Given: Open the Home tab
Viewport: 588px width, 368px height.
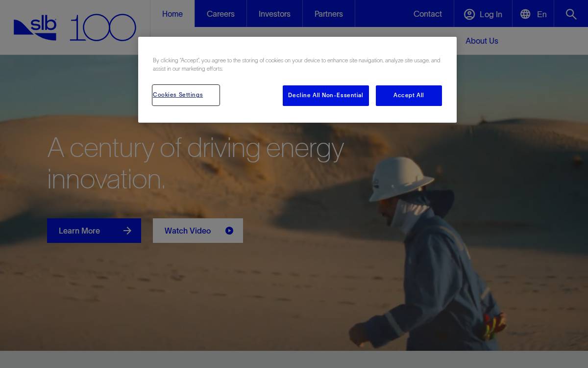Looking at the screenshot, I should 172,14.
